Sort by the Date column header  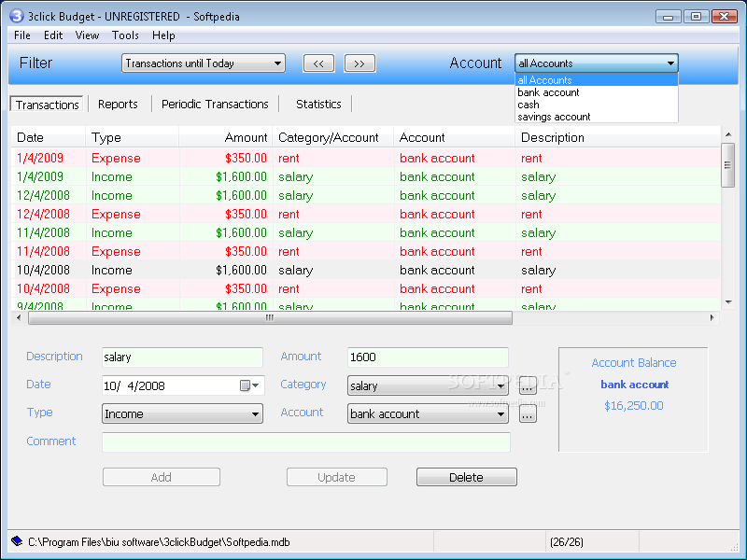49,137
